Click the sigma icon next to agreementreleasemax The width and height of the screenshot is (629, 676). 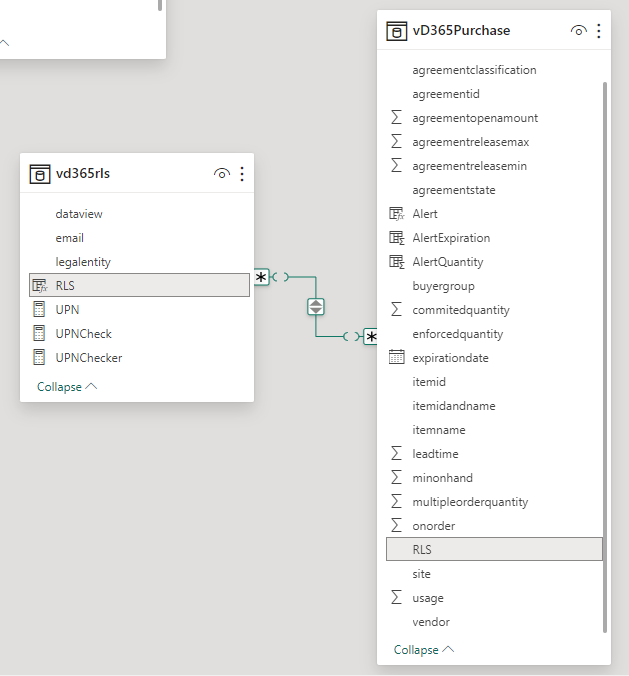396,141
